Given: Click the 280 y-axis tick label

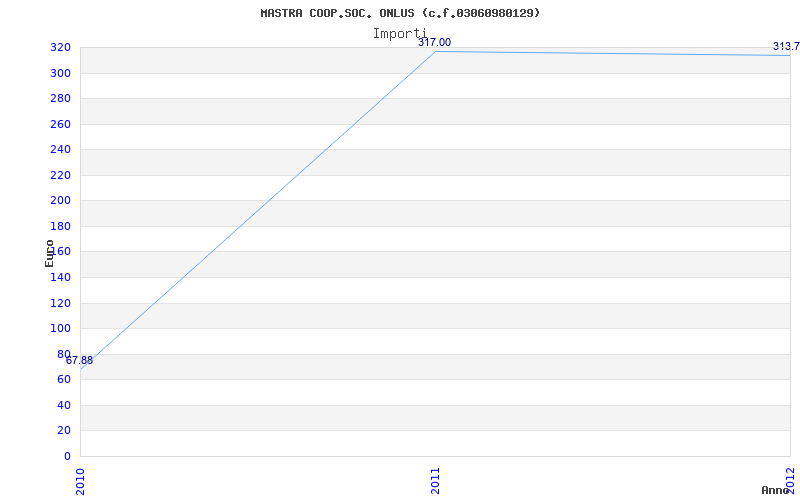Looking at the screenshot, I should tap(60, 99).
